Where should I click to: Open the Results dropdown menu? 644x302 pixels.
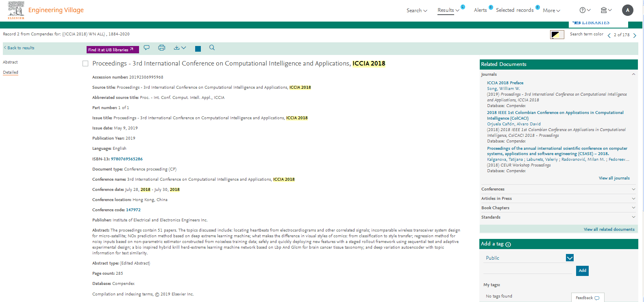[x=448, y=11]
